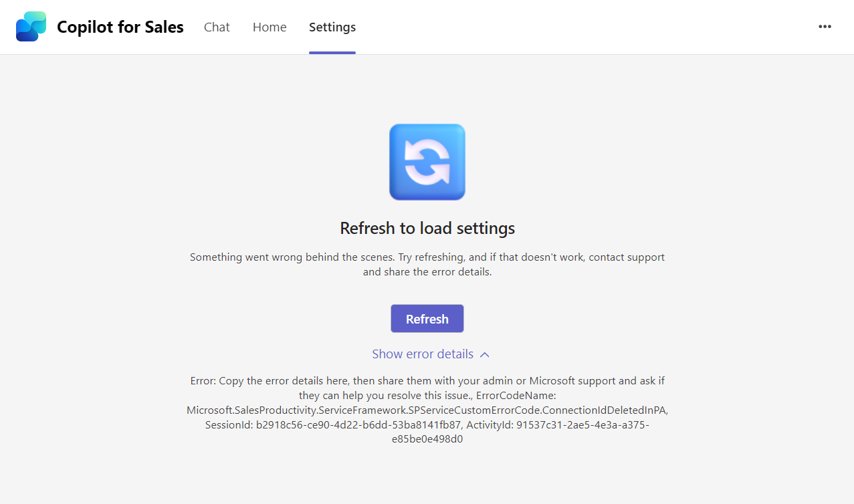Image resolution: width=854 pixels, height=504 pixels.
Task: Toggle the Show error details disclosure
Action: point(422,354)
